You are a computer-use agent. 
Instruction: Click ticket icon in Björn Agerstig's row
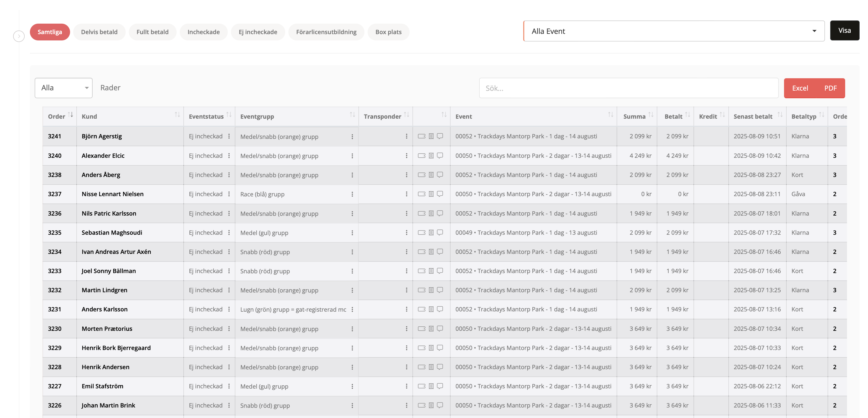click(x=421, y=136)
